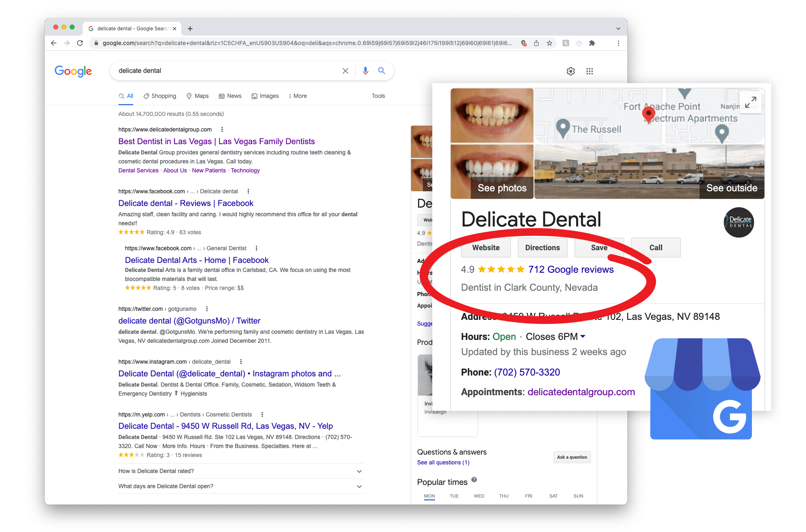The image size is (806, 532).
Task: Clear the search box with the X icon
Action: [345, 71]
